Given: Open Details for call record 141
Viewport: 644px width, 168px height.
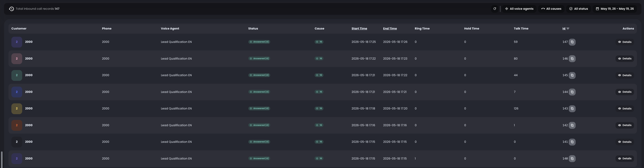Looking at the screenshot, I should 625,142.
